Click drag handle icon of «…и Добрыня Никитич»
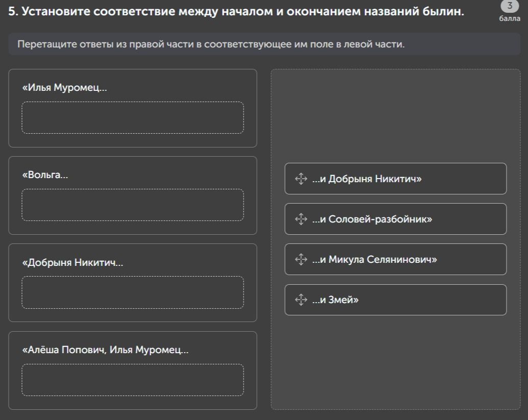The image size is (528, 420). pyautogui.click(x=301, y=179)
